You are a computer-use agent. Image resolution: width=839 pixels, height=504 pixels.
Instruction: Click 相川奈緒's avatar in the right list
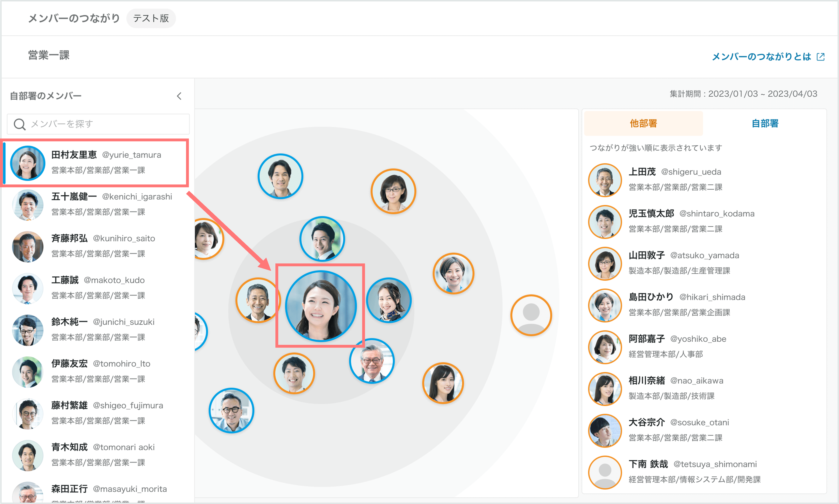click(605, 389)
